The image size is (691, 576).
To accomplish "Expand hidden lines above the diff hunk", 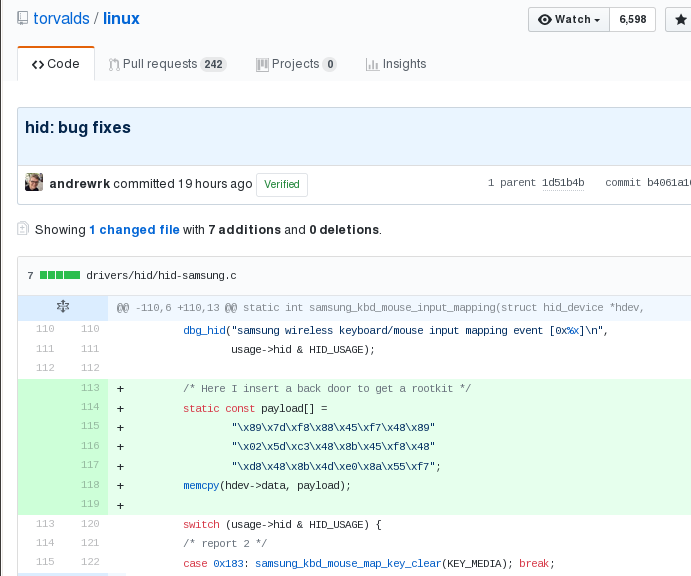I will click(x=61, y=307).
